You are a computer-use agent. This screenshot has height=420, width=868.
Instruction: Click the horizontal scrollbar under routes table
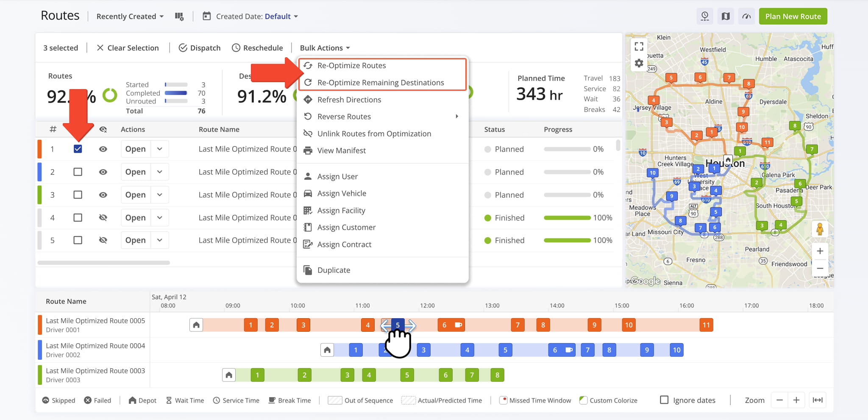coord(104,263)
